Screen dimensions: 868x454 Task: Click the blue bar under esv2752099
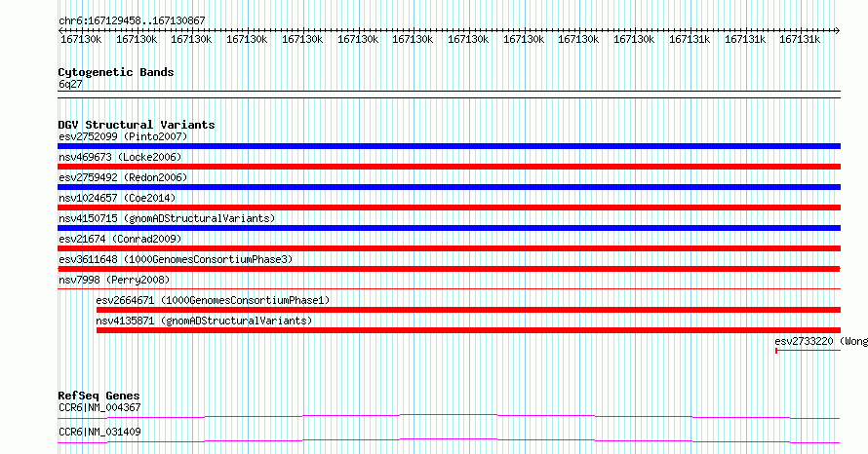449,146
